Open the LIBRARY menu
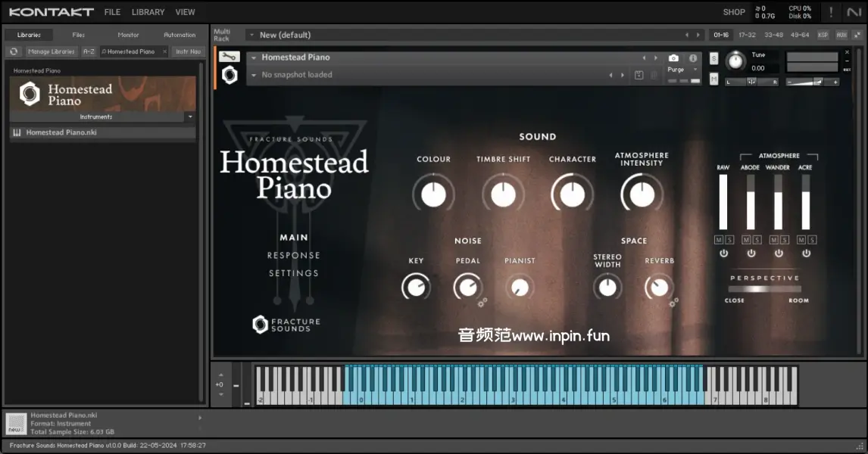Screen dimensions: 868x454 pos(148,12)
